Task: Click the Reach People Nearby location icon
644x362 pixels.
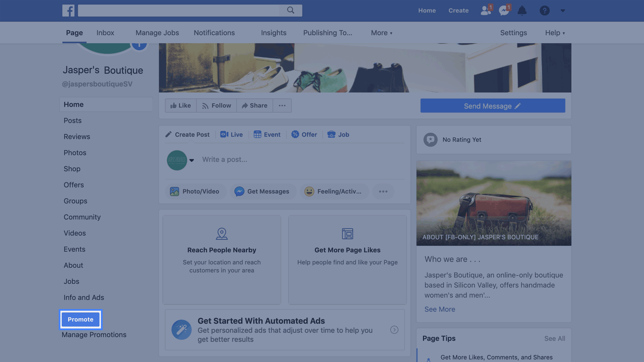Action: coord(222,234)
